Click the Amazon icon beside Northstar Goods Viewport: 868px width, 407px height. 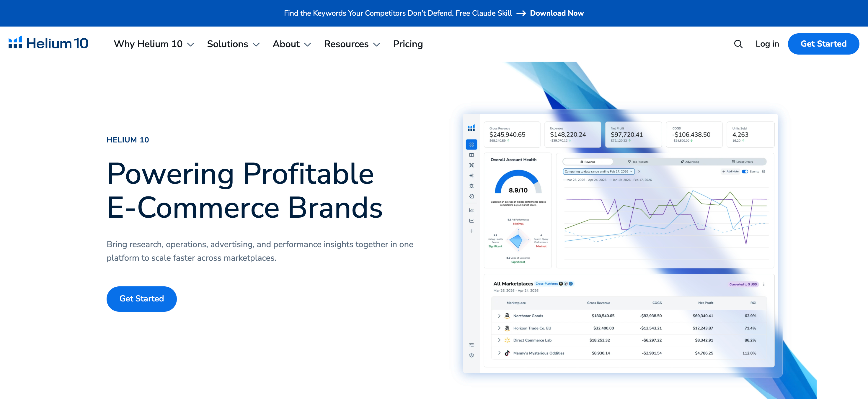(507, 316)
